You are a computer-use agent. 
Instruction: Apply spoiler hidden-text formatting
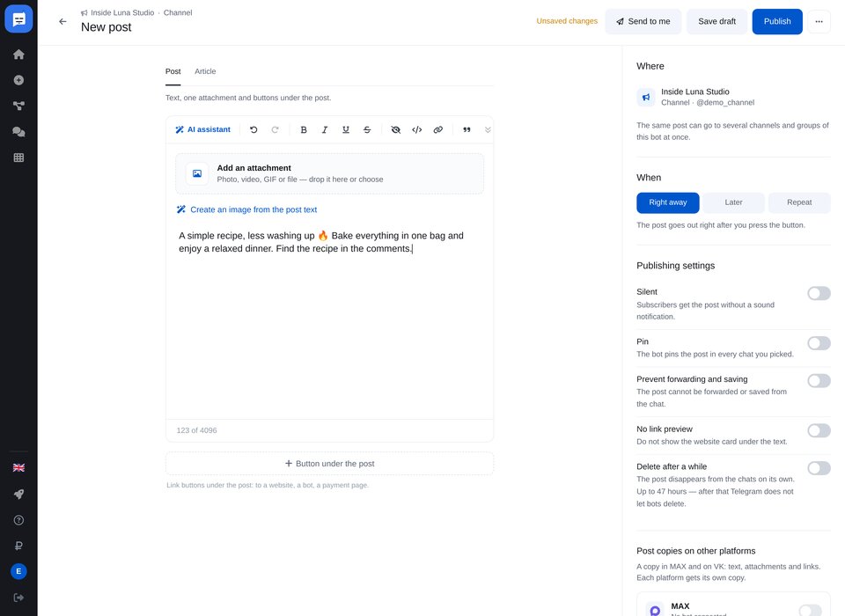395,130
